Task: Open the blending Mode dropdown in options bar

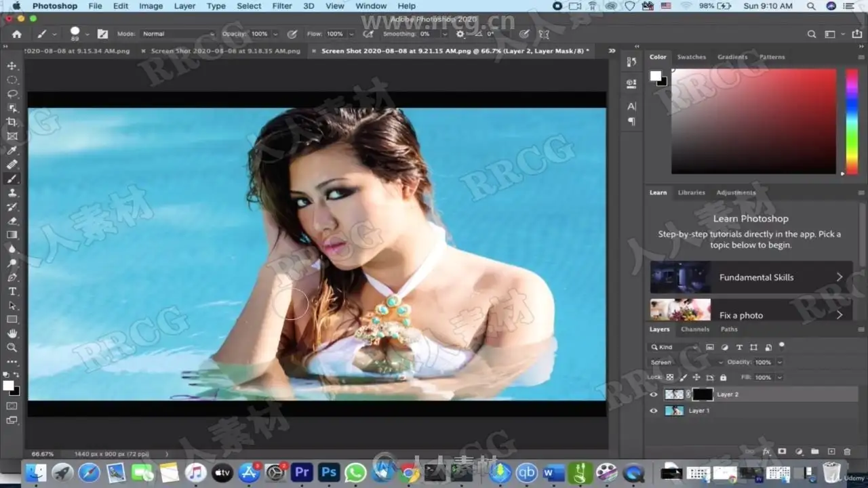Action: pos(178,34)
